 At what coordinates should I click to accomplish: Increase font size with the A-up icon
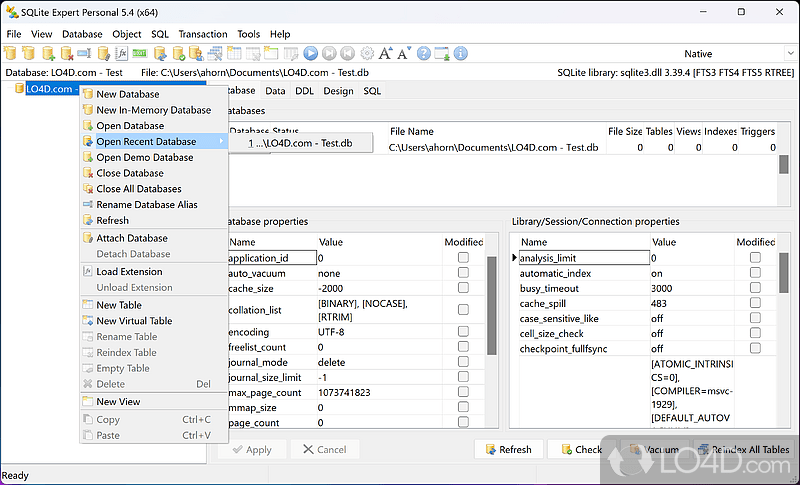385,53
